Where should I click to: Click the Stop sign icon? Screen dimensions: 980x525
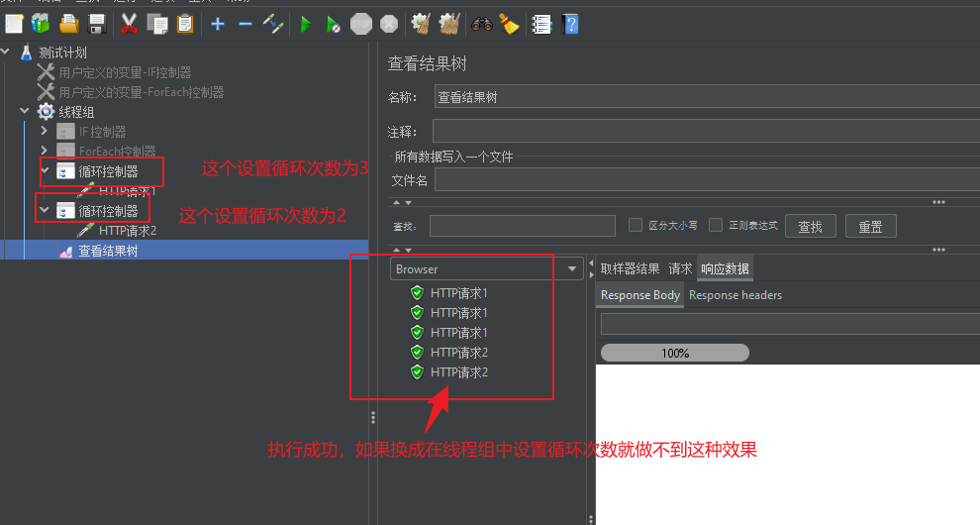pos(361,25)
